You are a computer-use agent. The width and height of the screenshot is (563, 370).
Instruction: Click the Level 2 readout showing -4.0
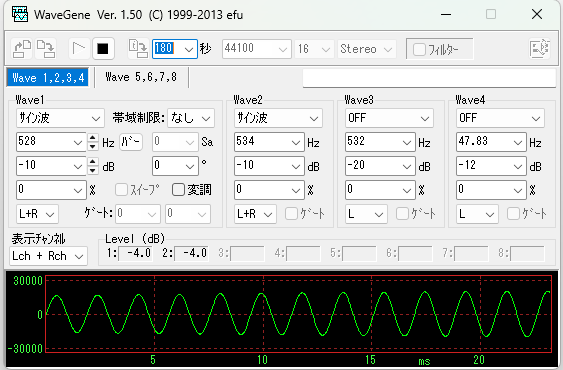(191, 253)
